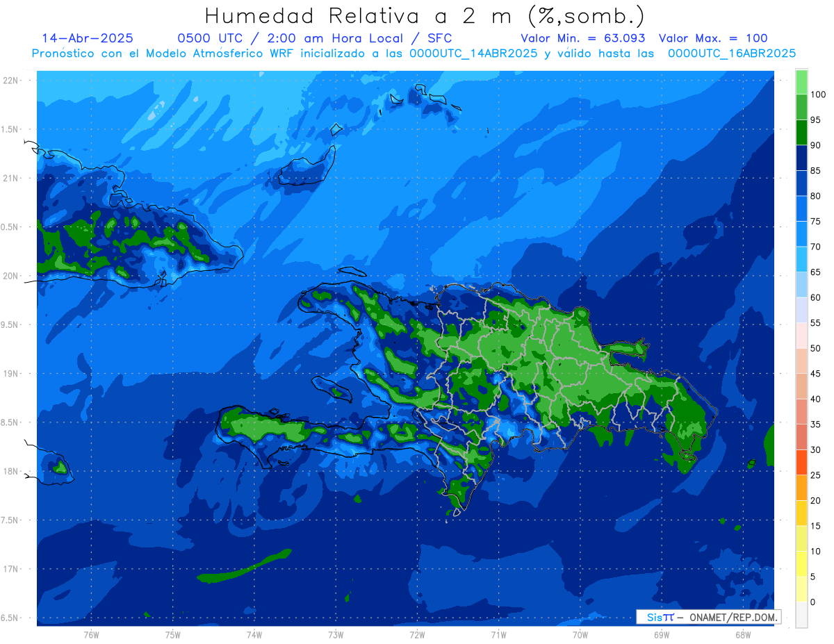Click the "75W" longitude label
This screenshot has width=834, height=644.
(173, 635)
